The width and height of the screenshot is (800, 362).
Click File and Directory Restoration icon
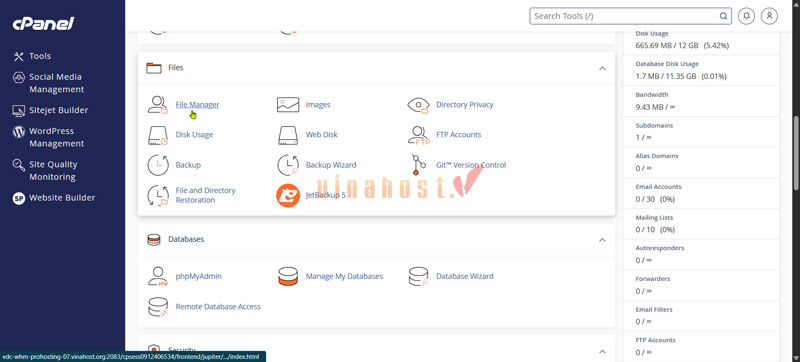click(158, 195)
